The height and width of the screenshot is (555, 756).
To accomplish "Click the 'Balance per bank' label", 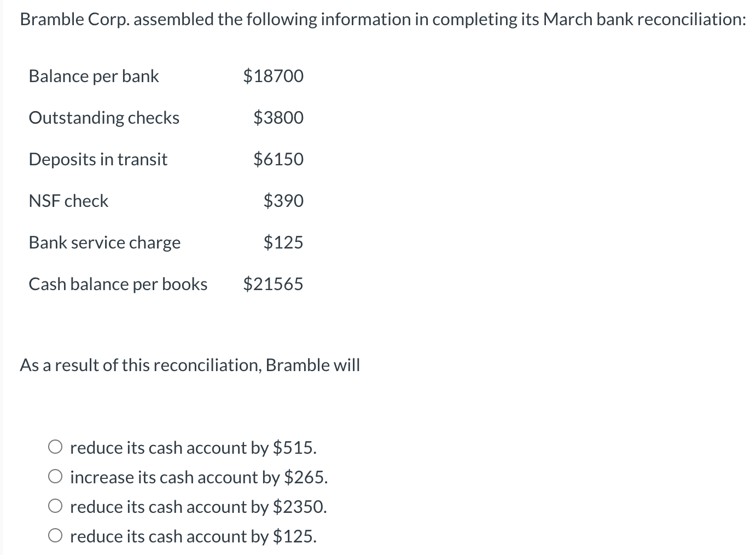I will 93,77.
